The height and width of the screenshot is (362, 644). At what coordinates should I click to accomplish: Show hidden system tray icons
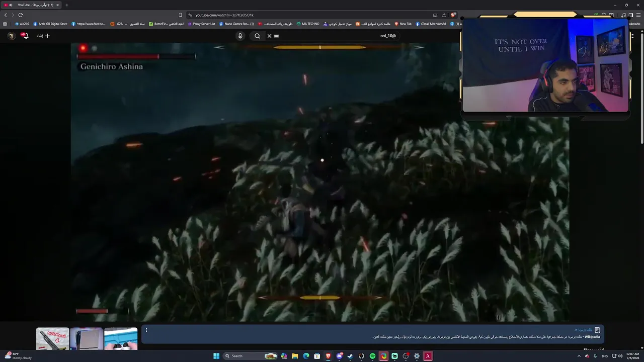[x=579, y=356]
